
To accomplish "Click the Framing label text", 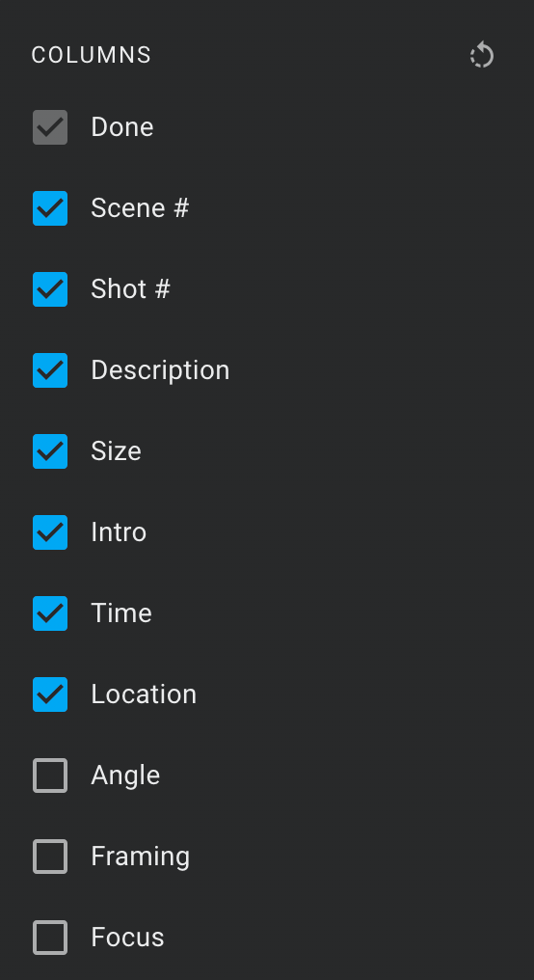I will [x=141, y=857].
